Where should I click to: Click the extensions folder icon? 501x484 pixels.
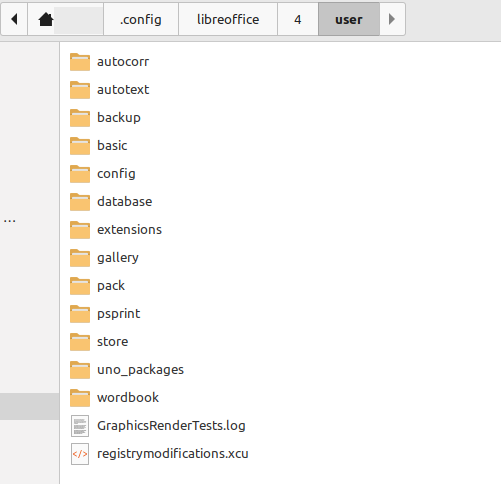click(x=80, y=230)
